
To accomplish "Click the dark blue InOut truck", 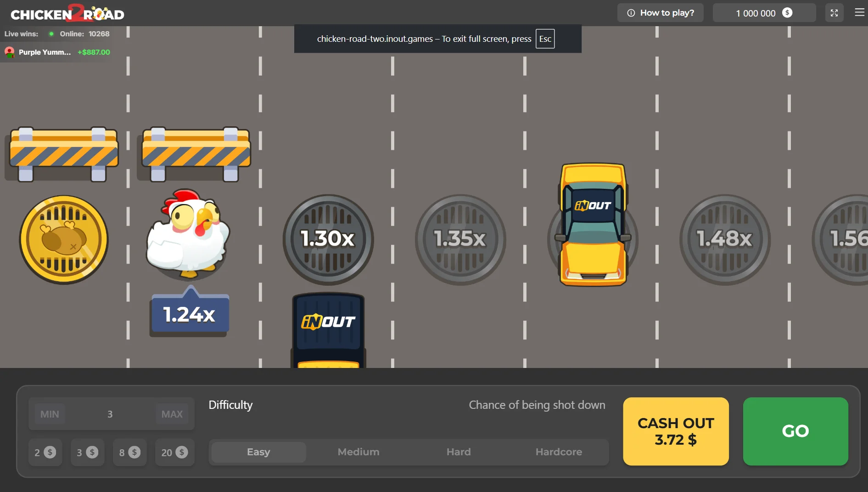I will click(328, 330).
